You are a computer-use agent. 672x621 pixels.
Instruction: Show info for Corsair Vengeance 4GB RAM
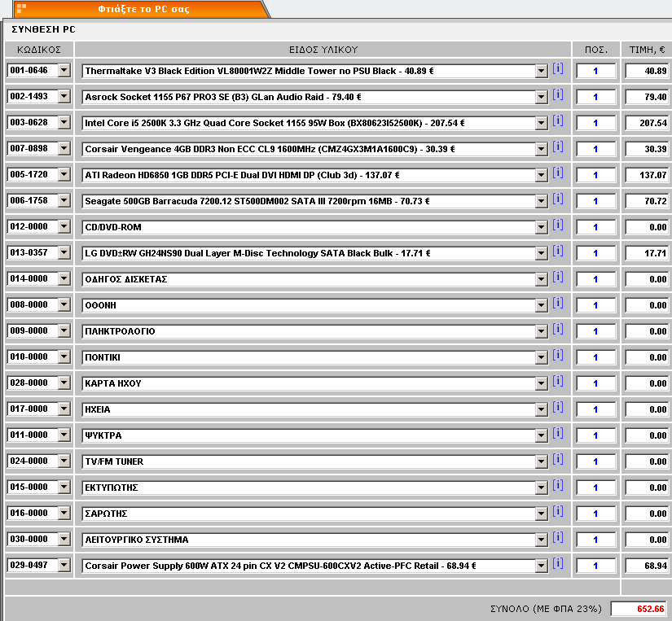[x=558, y=147]
